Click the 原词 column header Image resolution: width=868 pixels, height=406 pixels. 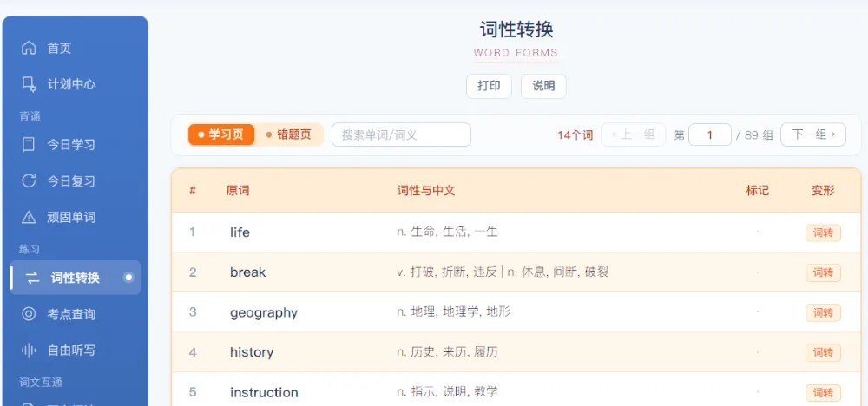pos(238,191)
